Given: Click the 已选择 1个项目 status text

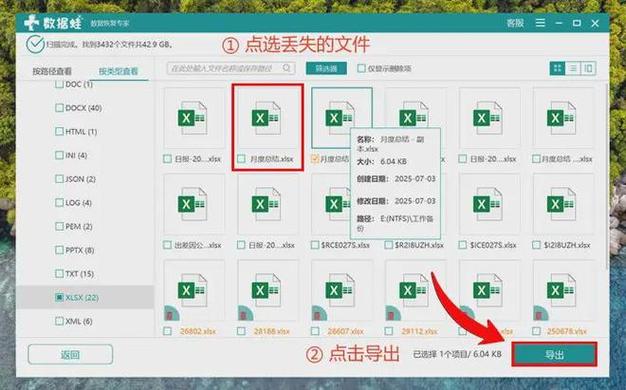Looking at the screenshot, I should [457, 354].
